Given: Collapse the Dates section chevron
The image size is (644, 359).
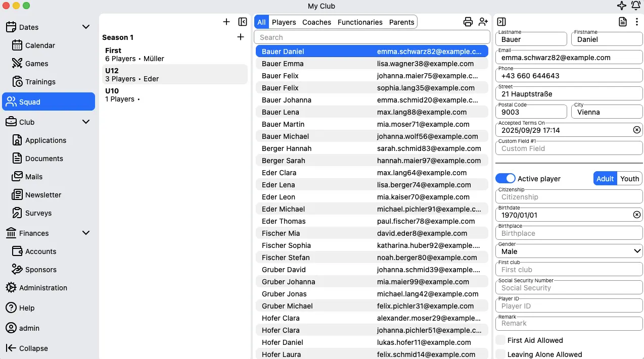Looking at the screenshot, I should coord(86,27).
